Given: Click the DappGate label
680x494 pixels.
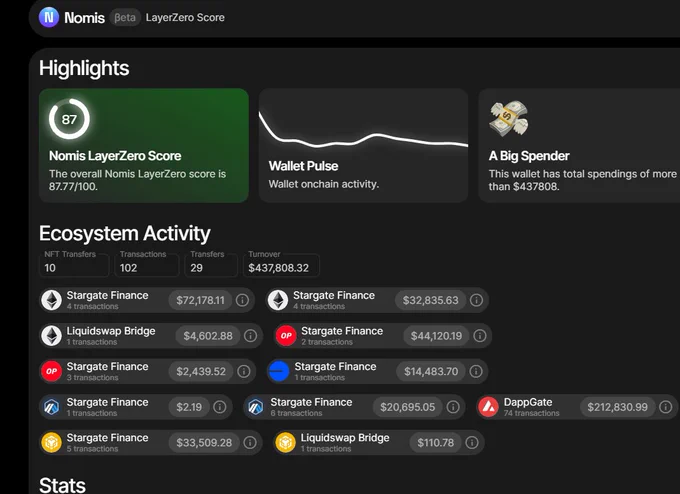Looking at the screenshot, I should (x=528, y=402).
